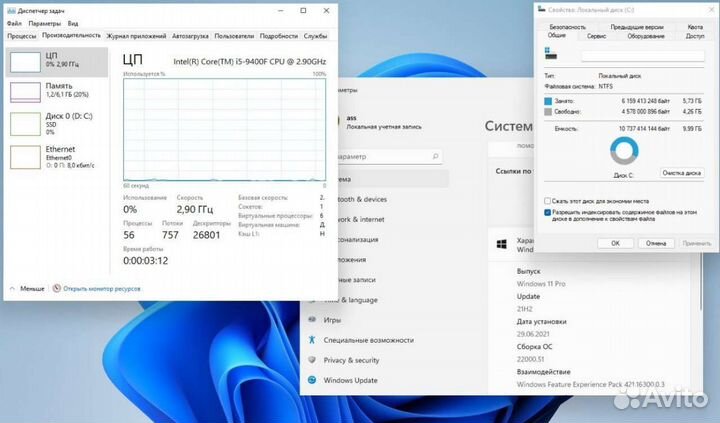Uncheck the Разрешить индексировать содержимое checkbox
The width and height of the screenshot is (720, 423).
(547, 213)
